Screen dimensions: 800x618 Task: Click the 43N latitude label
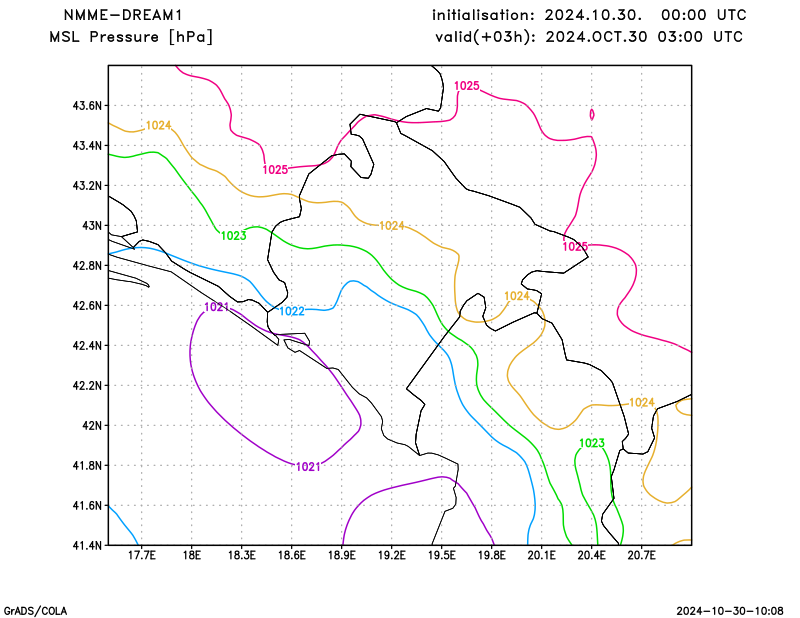(92, 226)
